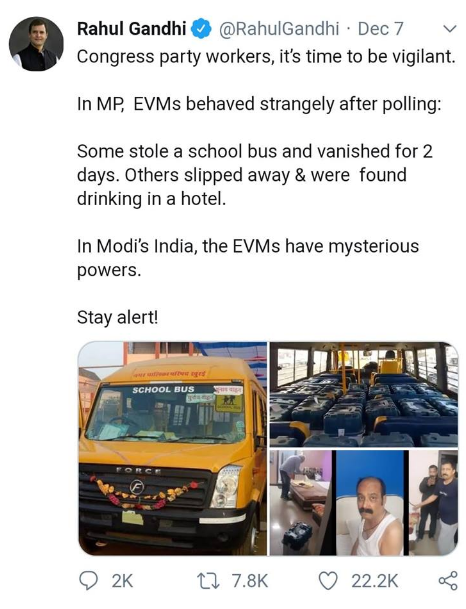The height and width of the screenshot is (609, 466).
Task: Open the man in white vest image
Action: click(370, 503)
